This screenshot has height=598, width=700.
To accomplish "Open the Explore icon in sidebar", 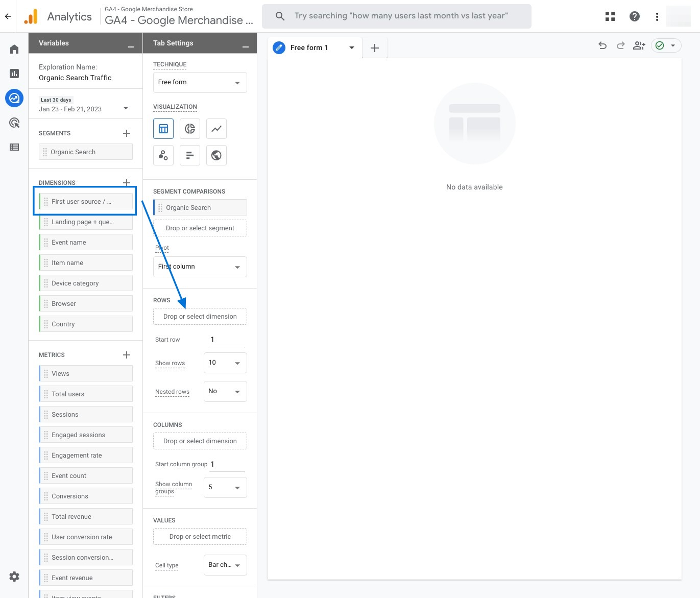I will (14, 98).
